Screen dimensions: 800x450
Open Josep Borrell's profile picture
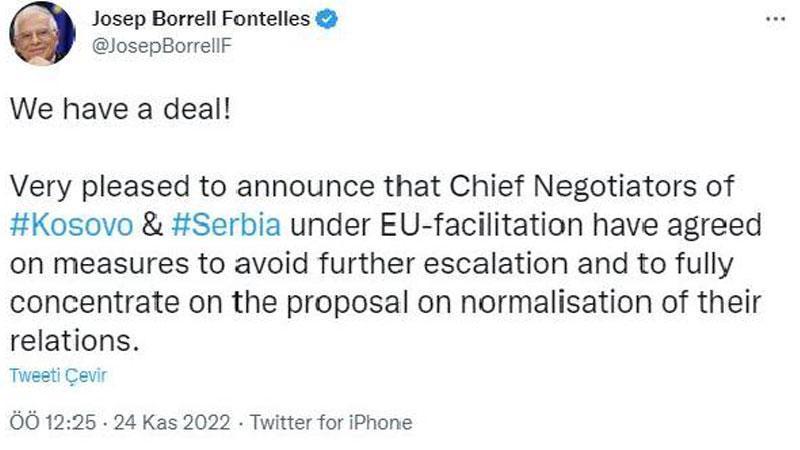point(43,33)
